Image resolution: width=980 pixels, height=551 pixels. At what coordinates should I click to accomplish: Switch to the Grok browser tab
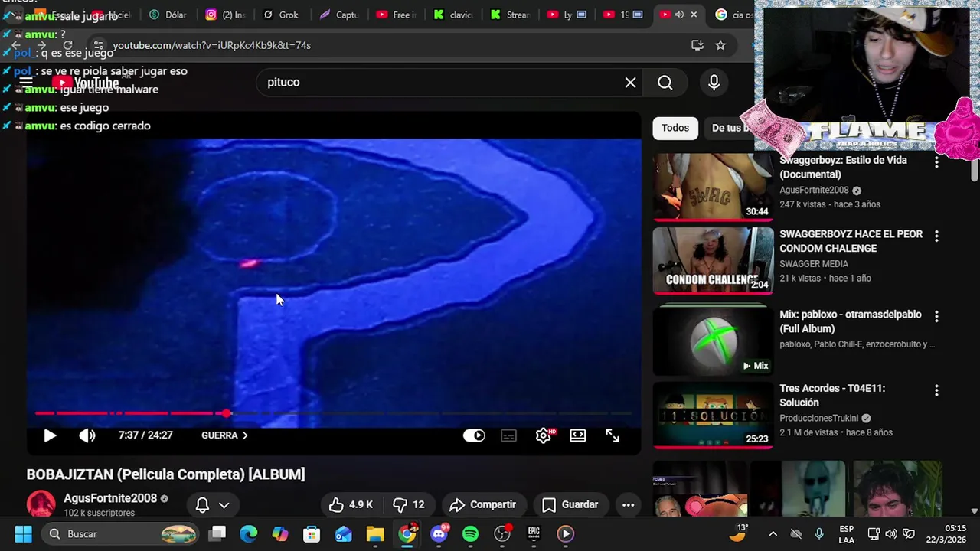[280, 15]
